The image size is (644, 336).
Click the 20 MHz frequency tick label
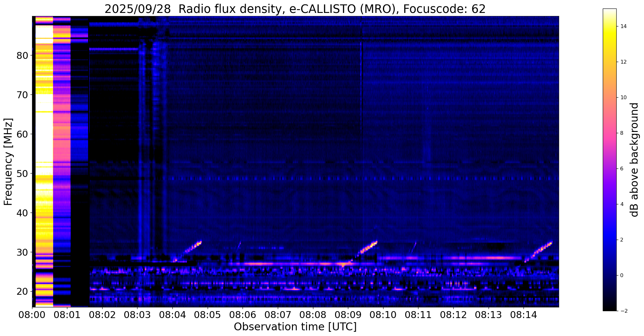[22, 291]
